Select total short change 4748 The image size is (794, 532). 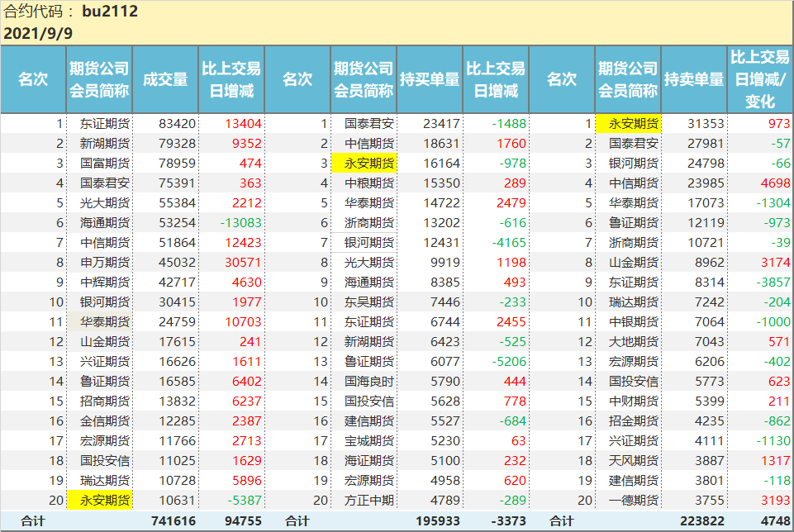pyautogui.click(x=775, y=521)
